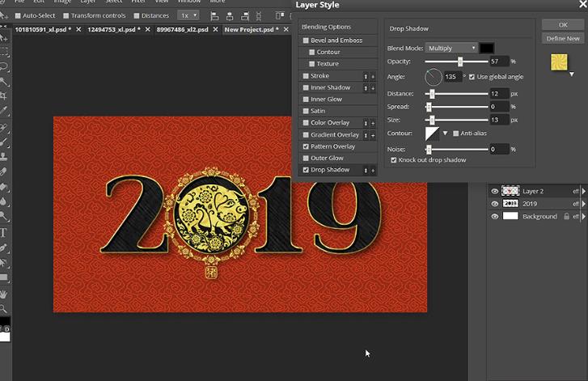This screenshot has width=588, height=381.
Task: Open the style preset picker arrow
Action: pos(572,74)
